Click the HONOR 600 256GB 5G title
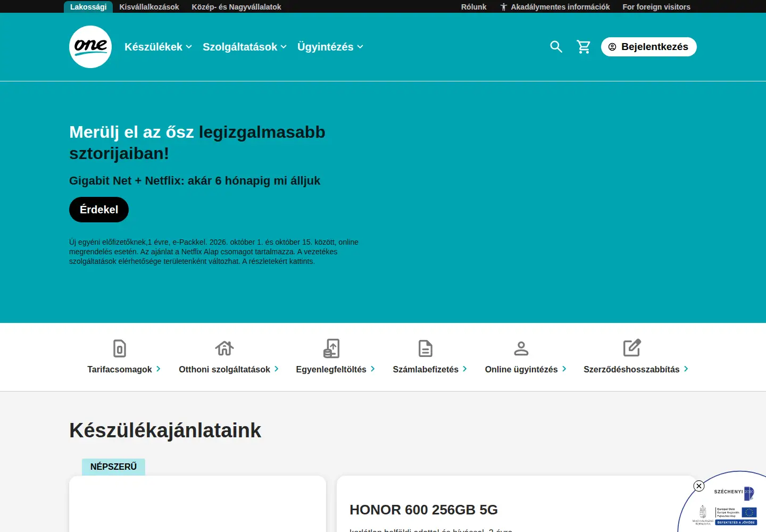This screenshot has width=766, height=532. tap(423, 510)
